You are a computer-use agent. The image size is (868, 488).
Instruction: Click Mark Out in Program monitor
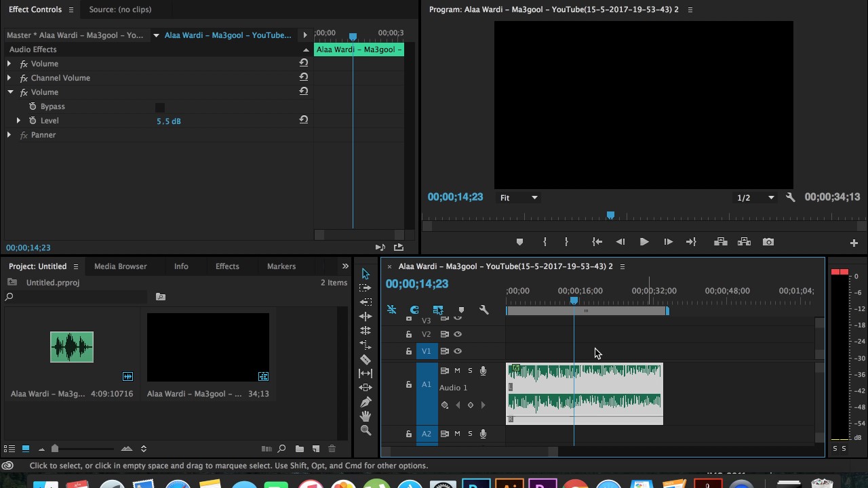pos(566,242)
